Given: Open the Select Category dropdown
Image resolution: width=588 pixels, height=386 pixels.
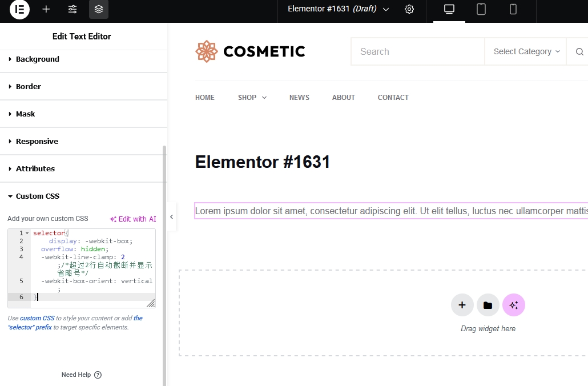Looking at the screenshot, I should [526, 51].
